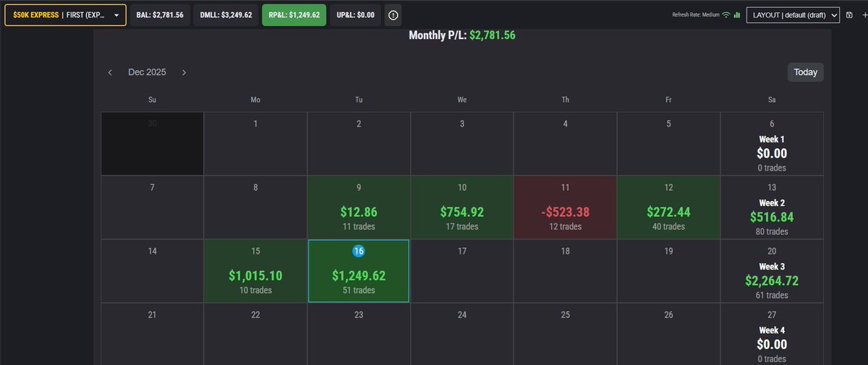
Task: Click the UP&L: $0.00 chip
Action: [355, 15]
